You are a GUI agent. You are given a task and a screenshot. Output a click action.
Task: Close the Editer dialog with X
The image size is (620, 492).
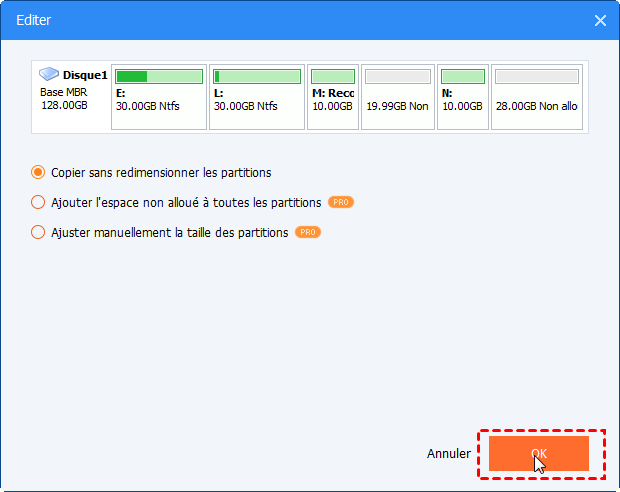pyautogui.click(x=600, y=20)
